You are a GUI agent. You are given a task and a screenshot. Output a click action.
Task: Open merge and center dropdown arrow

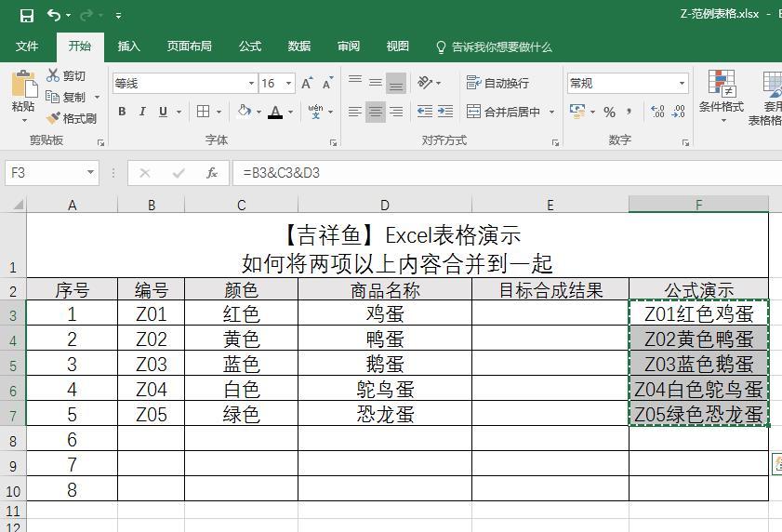tap(551, 112)
